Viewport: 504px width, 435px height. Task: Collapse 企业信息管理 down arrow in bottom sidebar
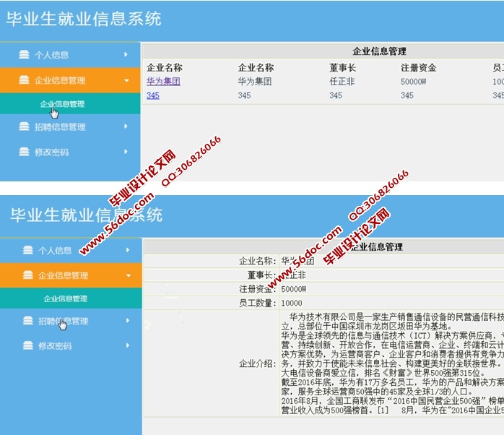point(129,276)
